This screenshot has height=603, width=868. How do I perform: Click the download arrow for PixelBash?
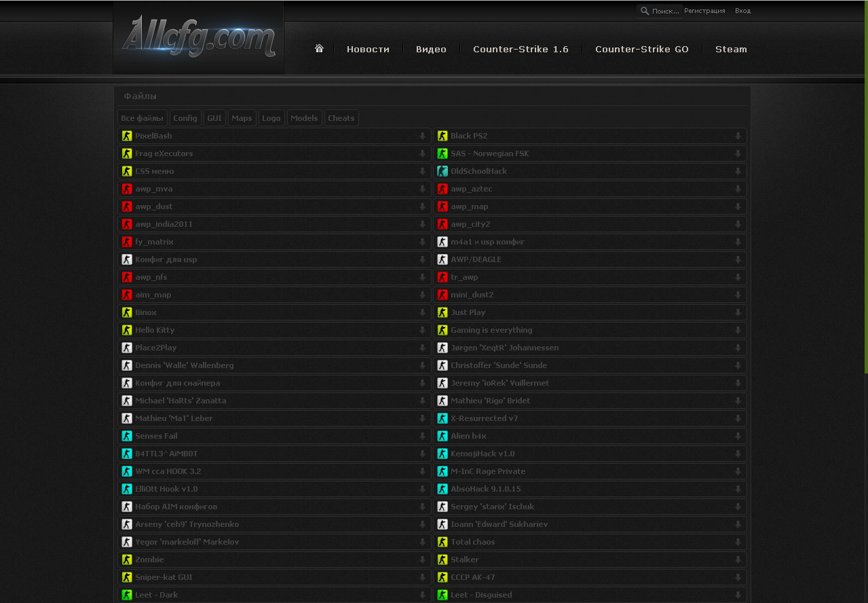[x=422, y=136]
